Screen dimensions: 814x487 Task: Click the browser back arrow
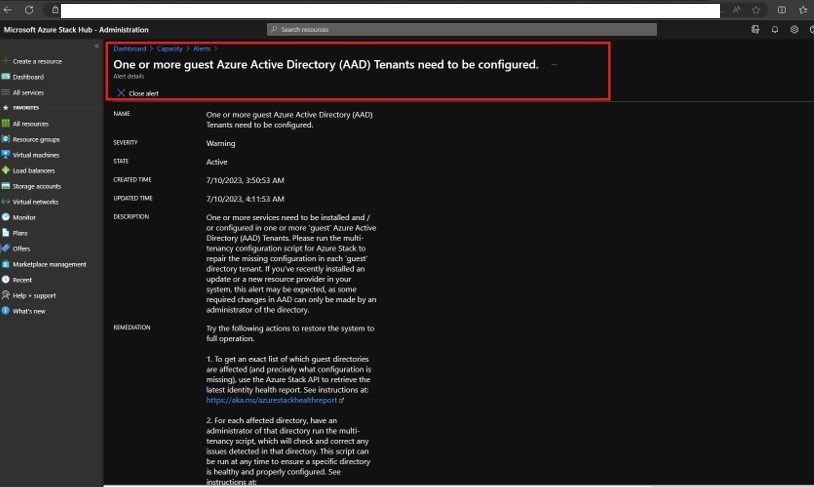click(7, 10)
